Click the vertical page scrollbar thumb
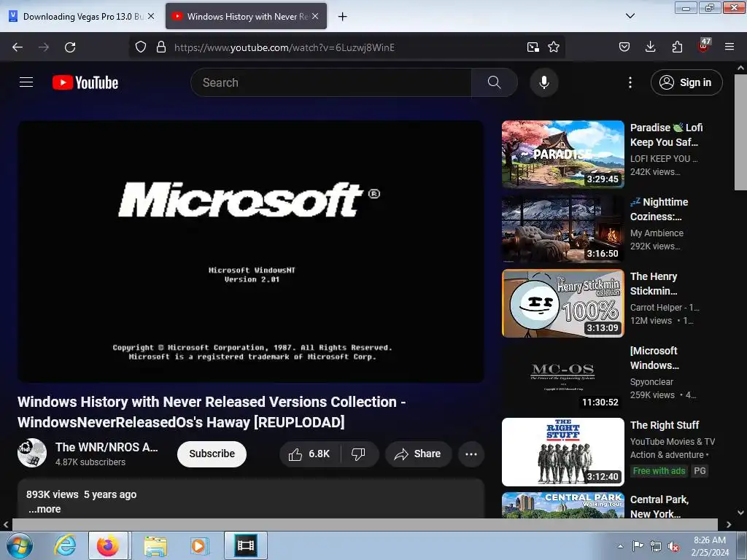 pos(740,132)
